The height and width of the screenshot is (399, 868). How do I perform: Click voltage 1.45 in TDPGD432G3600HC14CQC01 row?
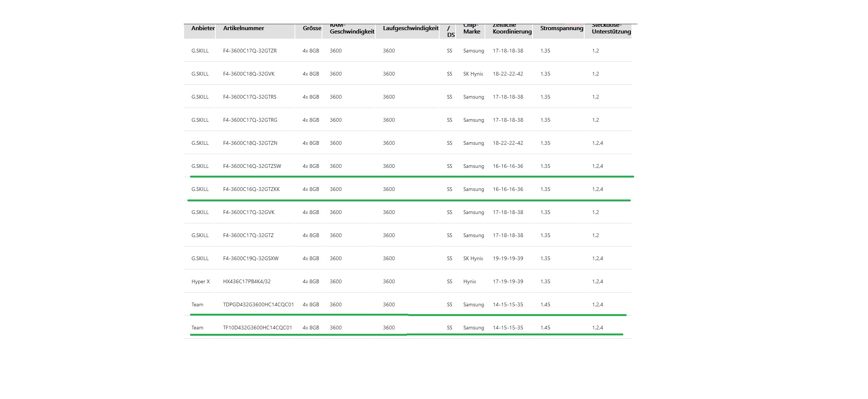pos(545,304)
